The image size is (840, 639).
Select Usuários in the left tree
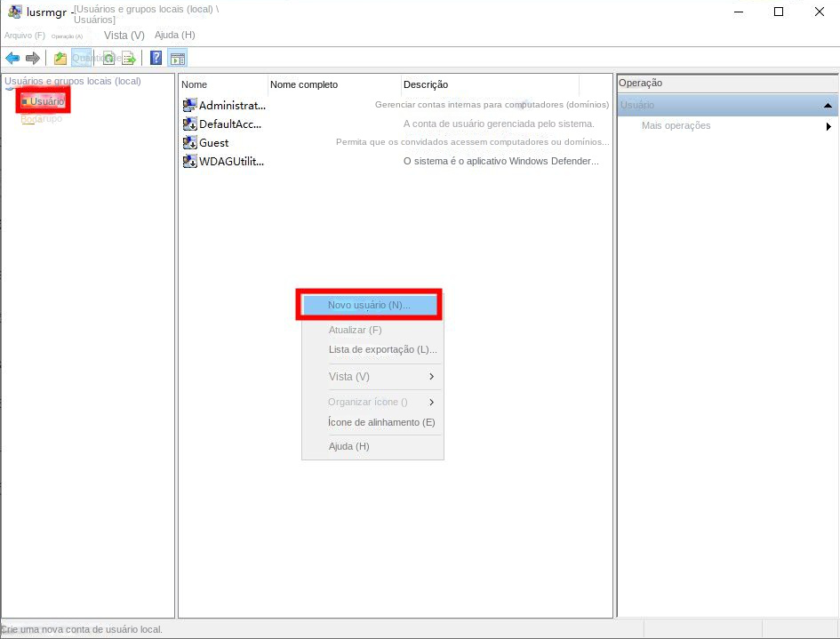(43, 100)
